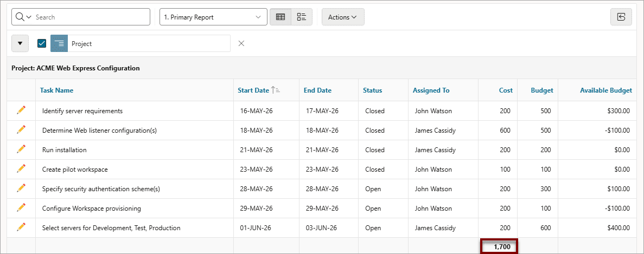Edit the Configure Workspace provisioning row

tap(21, 208)
